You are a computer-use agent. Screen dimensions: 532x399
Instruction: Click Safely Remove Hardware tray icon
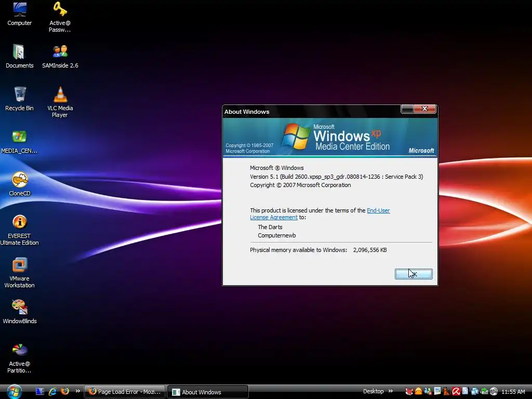pos(484,392)
